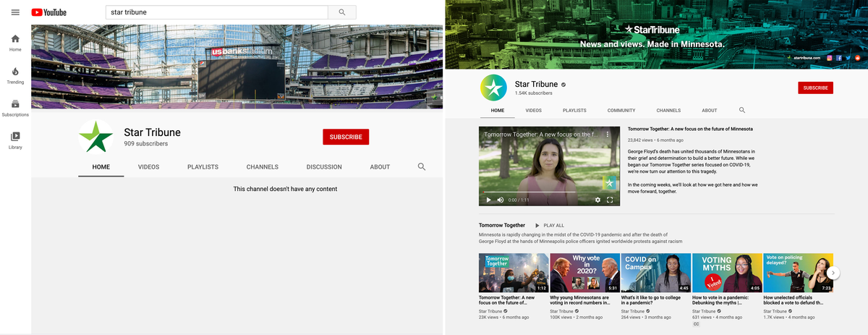
Task: Click the featured video progress bar
Action: pyautogui.click(x=549, y=192)
